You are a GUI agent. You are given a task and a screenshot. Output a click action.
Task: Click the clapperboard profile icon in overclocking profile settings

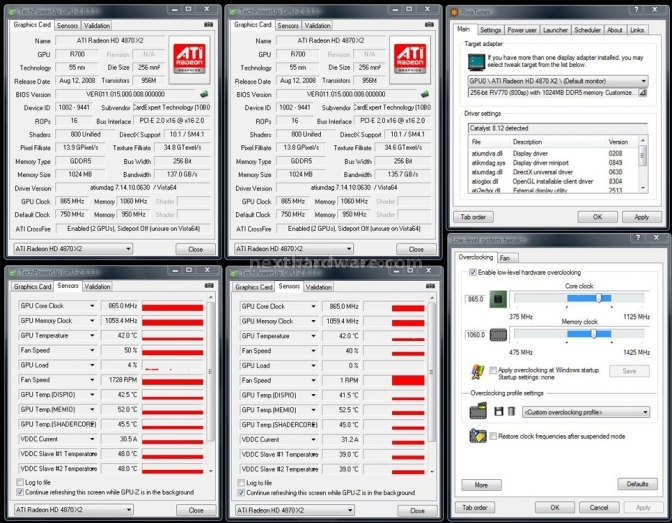[x=478, y=411]
